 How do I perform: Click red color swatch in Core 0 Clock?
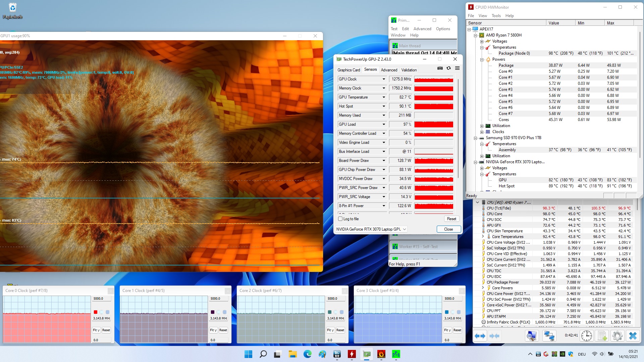pyautogui.click(x=96, y=312)
